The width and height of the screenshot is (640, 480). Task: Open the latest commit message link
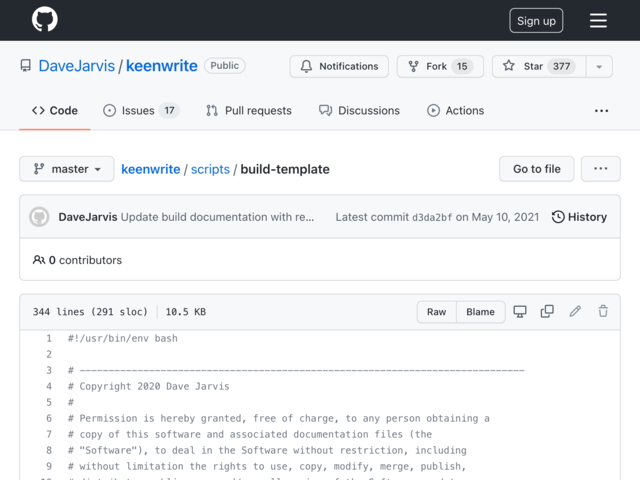(x=217, y=217)
